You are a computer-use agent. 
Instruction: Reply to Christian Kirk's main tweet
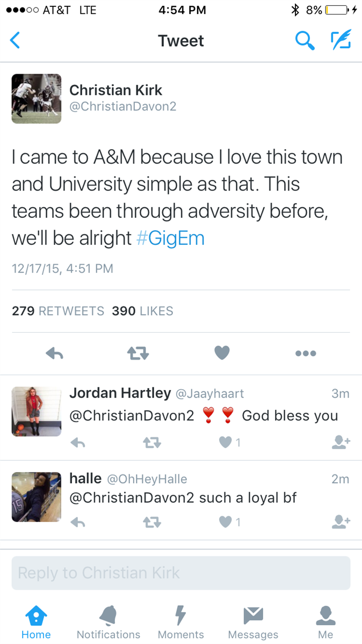tap(55, 353)
